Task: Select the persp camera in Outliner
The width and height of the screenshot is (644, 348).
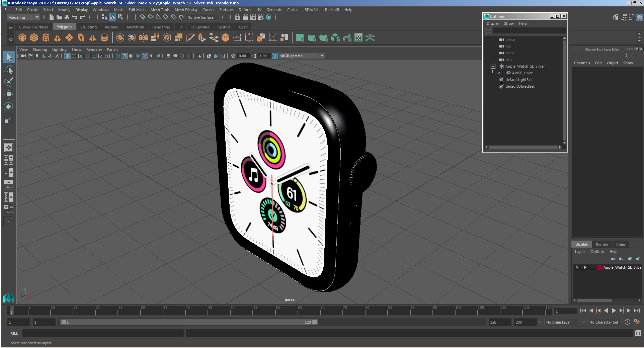Action: (x=510, y=39)
